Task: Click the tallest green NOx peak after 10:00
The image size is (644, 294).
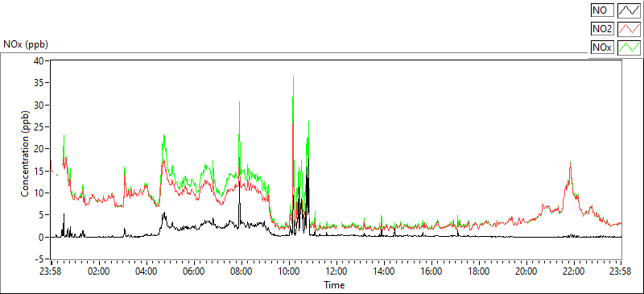Action: (293, 77)
